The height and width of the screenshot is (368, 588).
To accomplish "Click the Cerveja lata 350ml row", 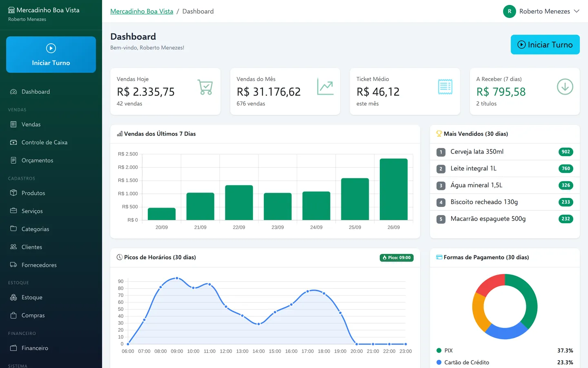I will [x=505, y=152].
